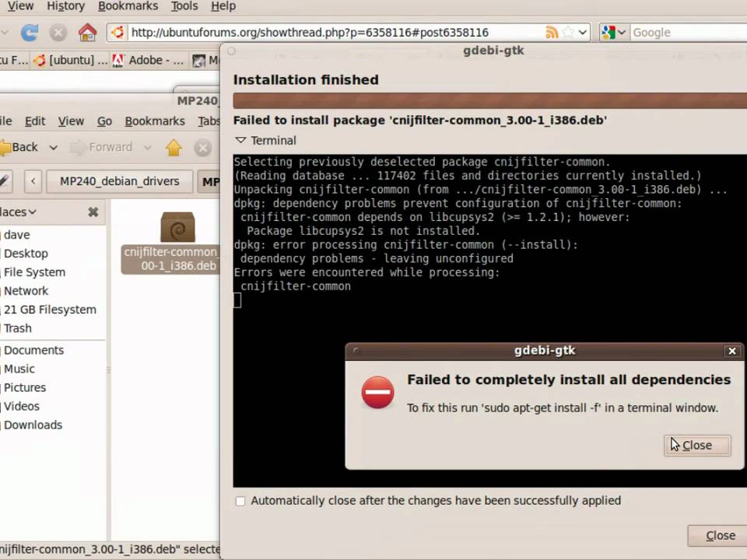Open Documents in the Places sidebar
This screenshot has height=560, width=747.
(33, 351)
